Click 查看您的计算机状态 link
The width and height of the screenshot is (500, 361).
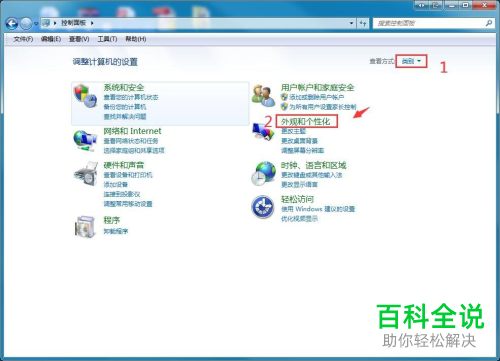(x=131, y=98)
